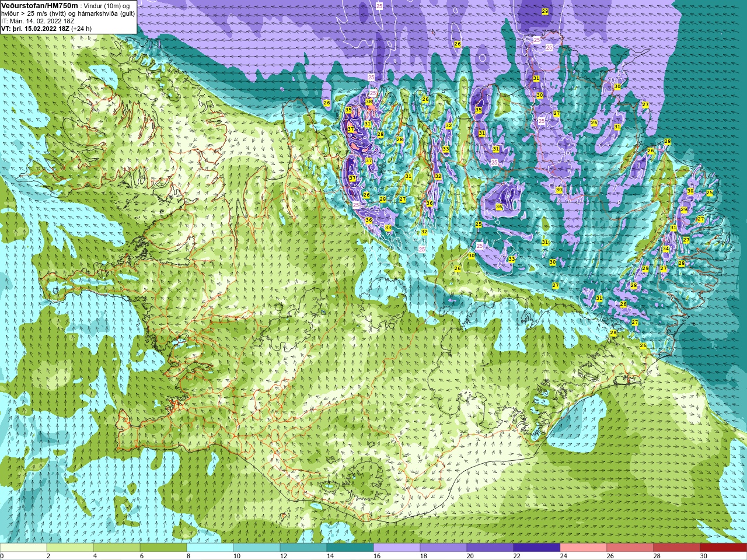Click the legend scale value '18'
Image resolution: width=747 pixels, height=560 pixels.
point(424,556)
